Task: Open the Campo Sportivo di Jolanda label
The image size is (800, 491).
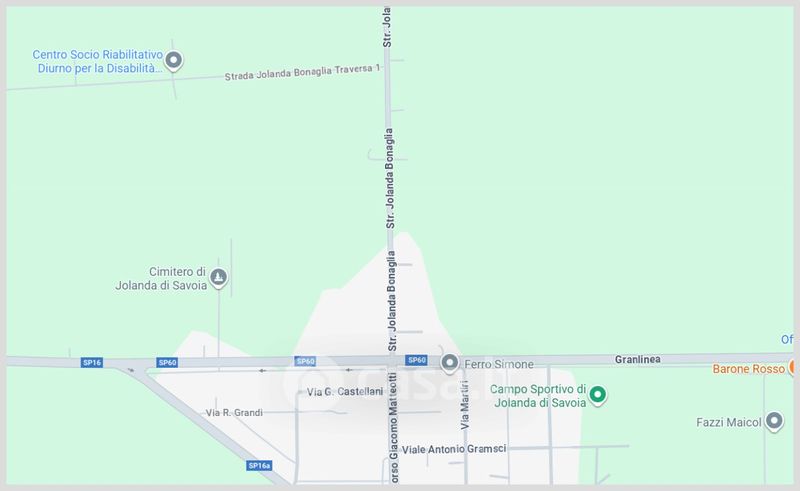Action: pyautogui.click(x=538, y=396)
